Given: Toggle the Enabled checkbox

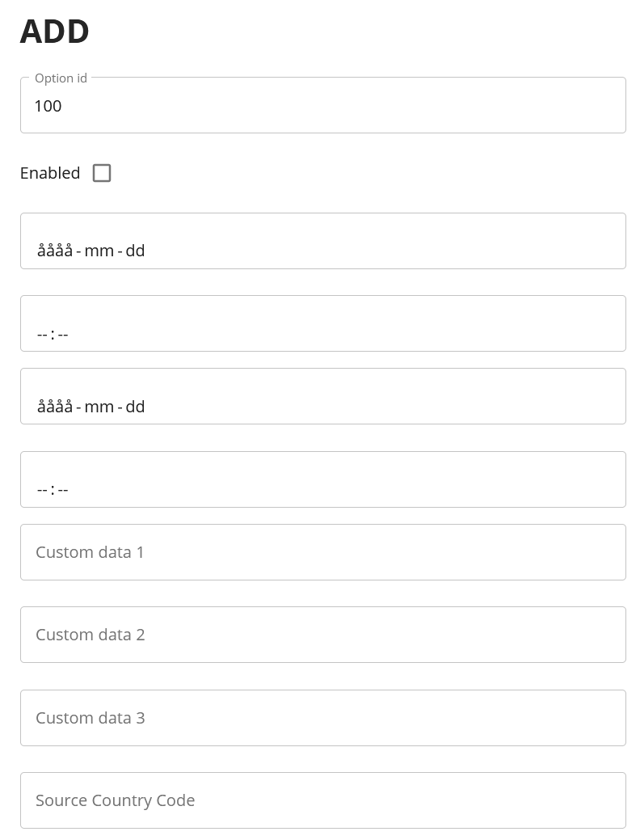Looking at the screenshot, I should click(x=102, y=173).
